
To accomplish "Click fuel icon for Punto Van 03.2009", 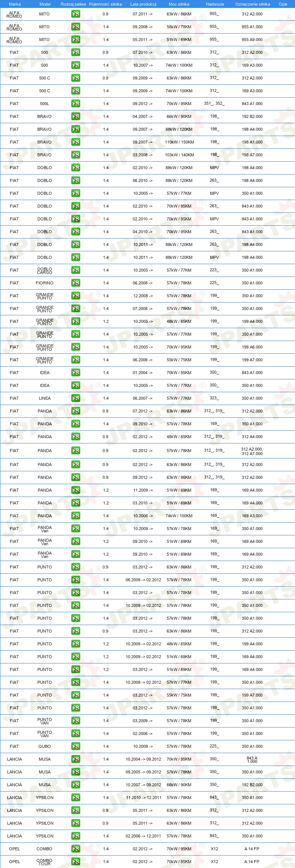I will coord(75,721).
